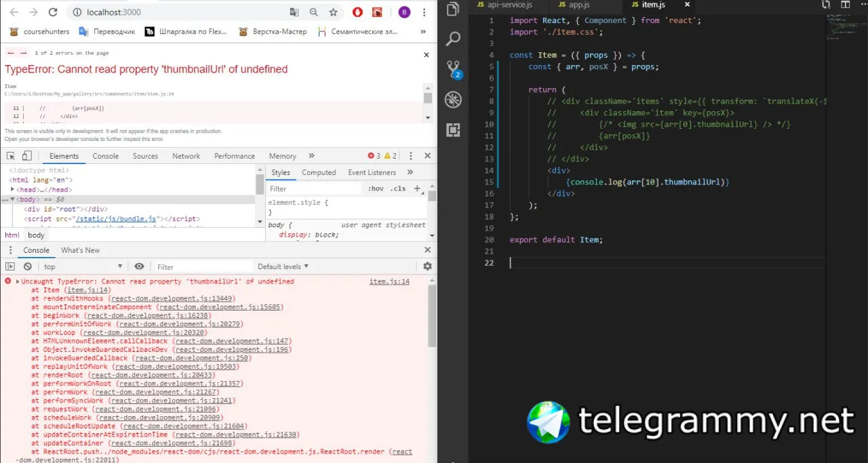Open the zoom icon in address bar
The image size is (868, 463).
[313, 12]
